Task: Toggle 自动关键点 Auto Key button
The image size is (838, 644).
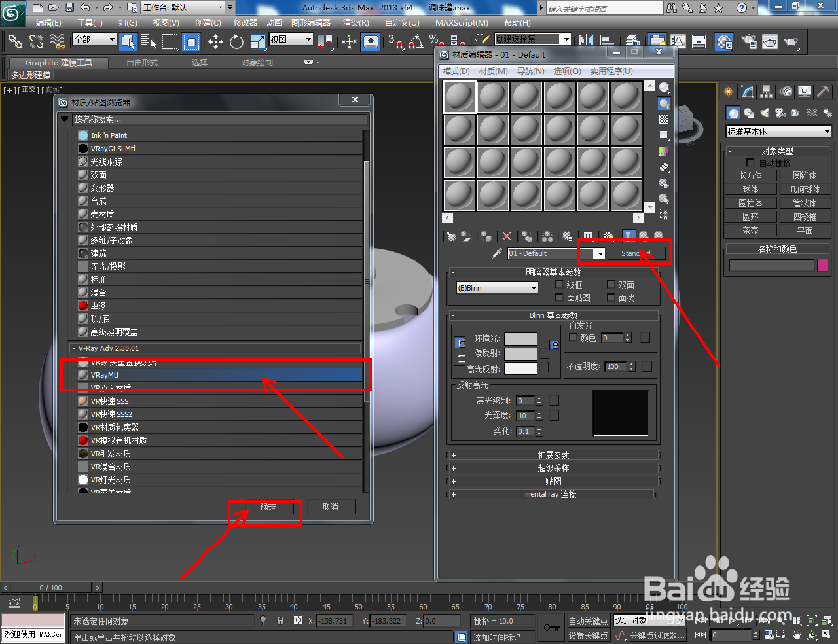Action: coord(588,621)
